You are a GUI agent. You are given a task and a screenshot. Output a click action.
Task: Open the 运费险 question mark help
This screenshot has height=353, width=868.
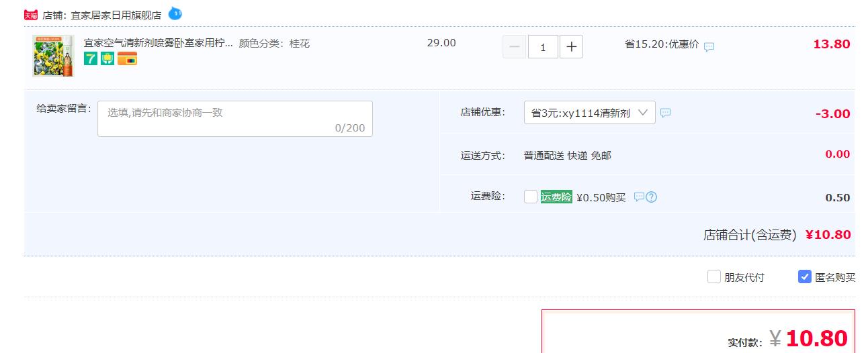pos(651,197)
